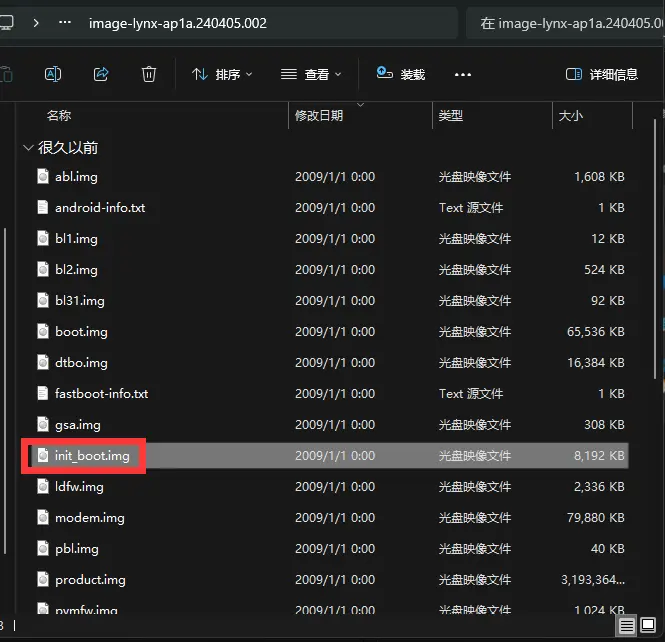This screenshot has height=642, width=665.
Task: Select the gsa.img file icon
Action: click(43, 424)
